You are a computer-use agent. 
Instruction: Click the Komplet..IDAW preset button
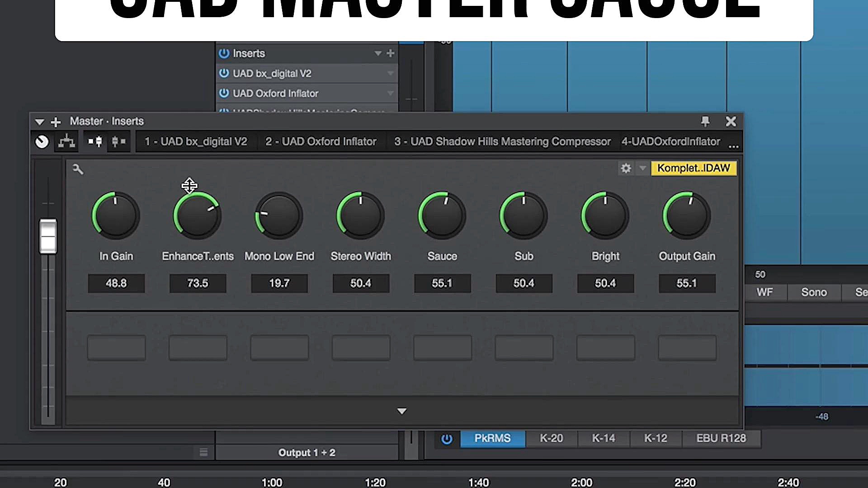(x=694, y=168)
